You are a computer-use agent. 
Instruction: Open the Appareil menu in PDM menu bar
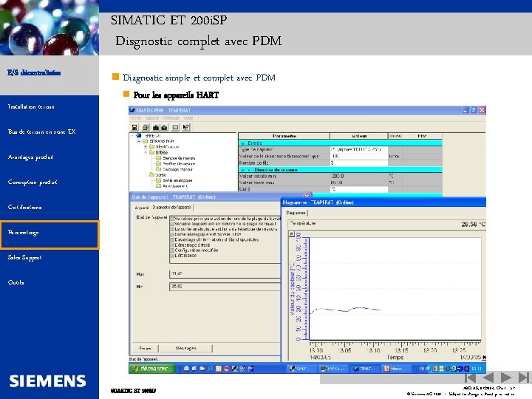click(x=151, y=118)
